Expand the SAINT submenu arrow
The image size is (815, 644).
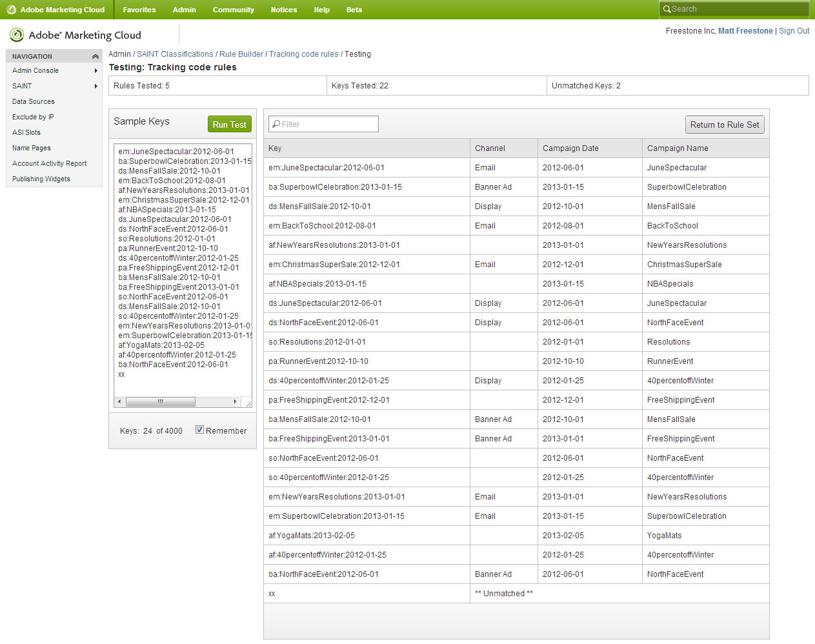[96, 86]
